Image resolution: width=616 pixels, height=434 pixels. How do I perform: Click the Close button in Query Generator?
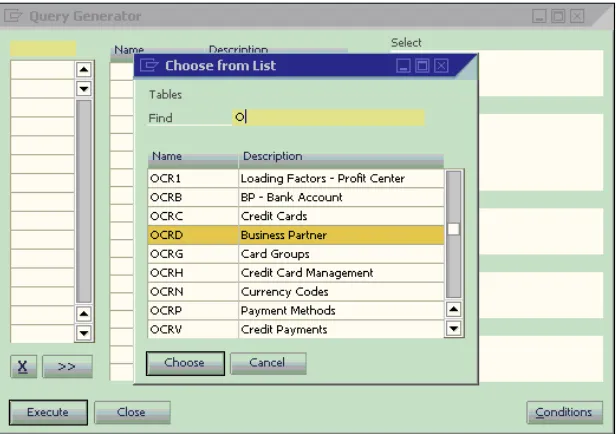(132, 412)
